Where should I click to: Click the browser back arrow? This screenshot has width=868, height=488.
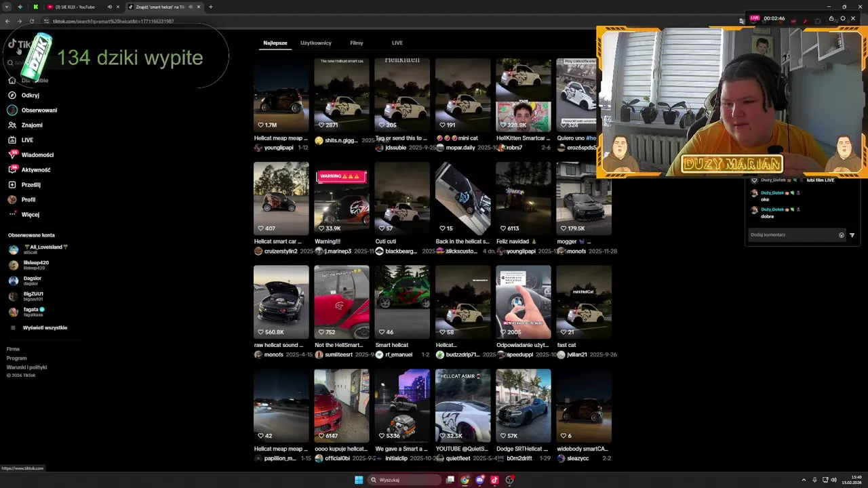7,21
